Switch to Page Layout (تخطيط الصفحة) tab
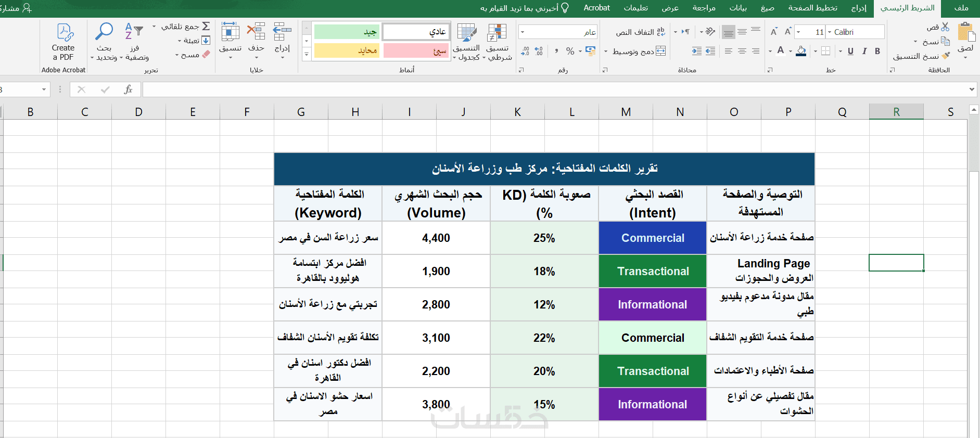The image size is (980, 438). [812, 8]
